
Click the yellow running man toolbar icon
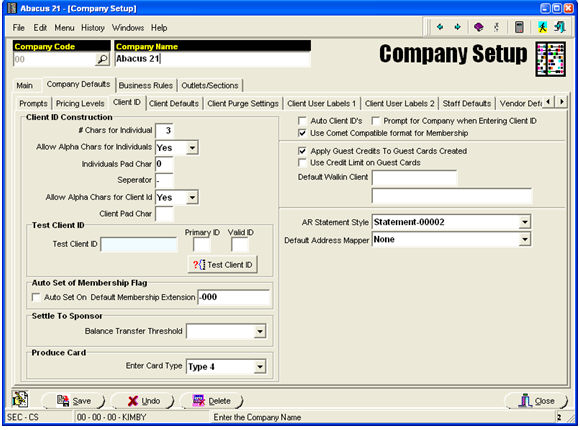[x=542, y=27]
